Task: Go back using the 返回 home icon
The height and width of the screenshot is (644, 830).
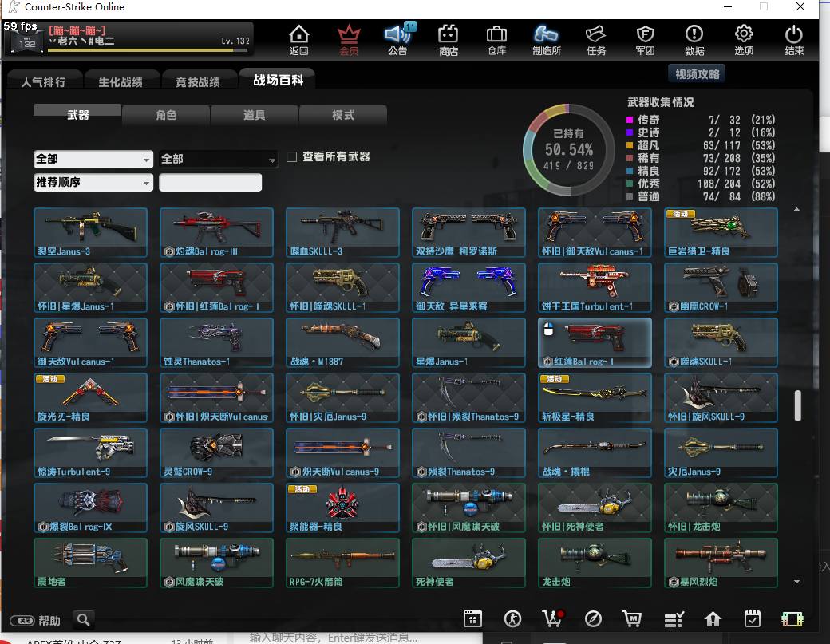Action: [299, 40]
